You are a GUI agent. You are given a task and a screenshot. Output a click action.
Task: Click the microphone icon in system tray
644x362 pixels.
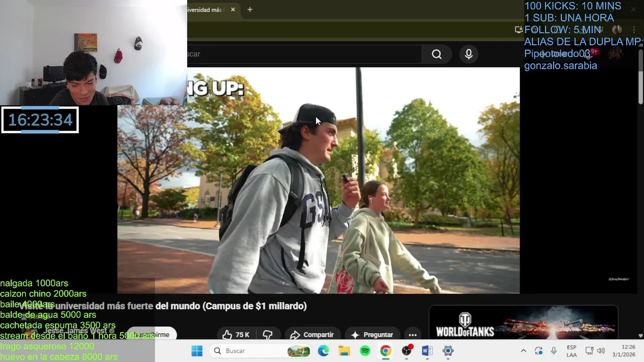(553, 351)
